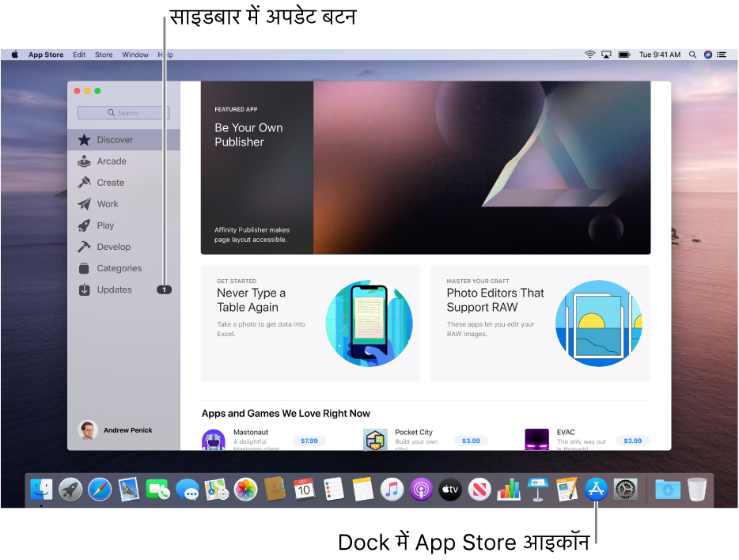Viewport: 739px width, 560px height.
Task: Open Pages from the Dock
Action: click(x=567, y=490)
